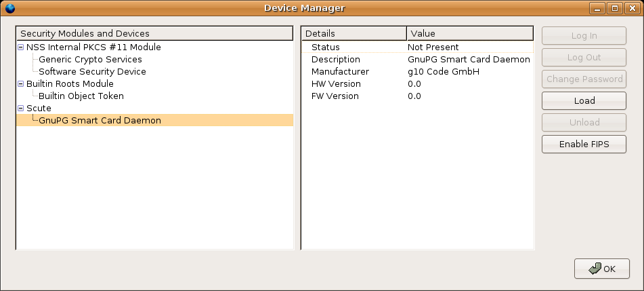Select Software Security Device entry
Screen dimensions: 644x291
pyautogui.click(x=92, y=72)
